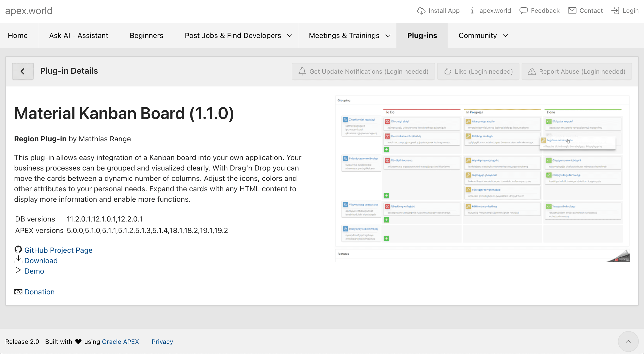Click the Feedback speech bubble icon
This screenshot has width=644, height=354.
[x=524, y=11]
